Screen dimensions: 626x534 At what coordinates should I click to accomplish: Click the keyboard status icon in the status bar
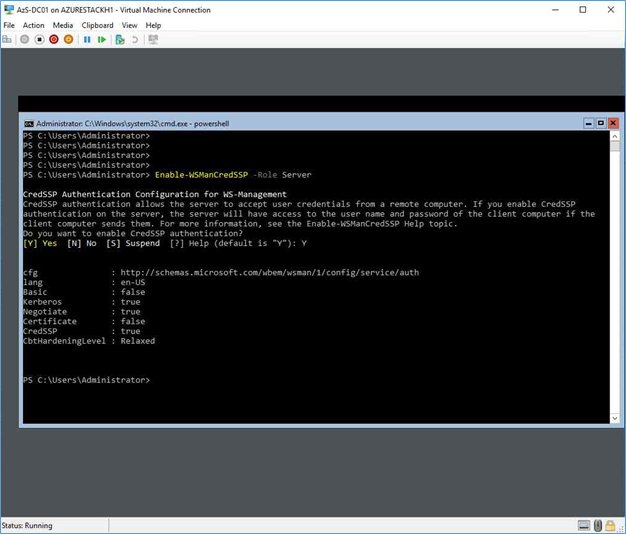click(x=583, y=525)
